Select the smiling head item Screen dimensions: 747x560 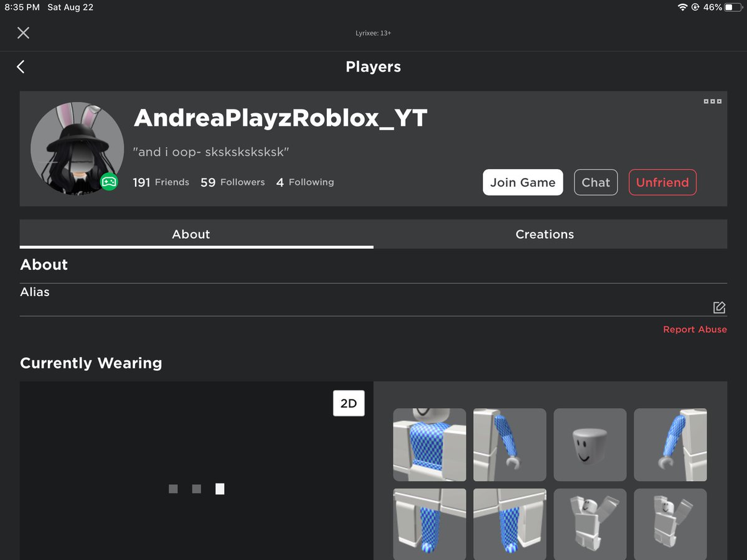pyautogui.click(x=590, y=445)
